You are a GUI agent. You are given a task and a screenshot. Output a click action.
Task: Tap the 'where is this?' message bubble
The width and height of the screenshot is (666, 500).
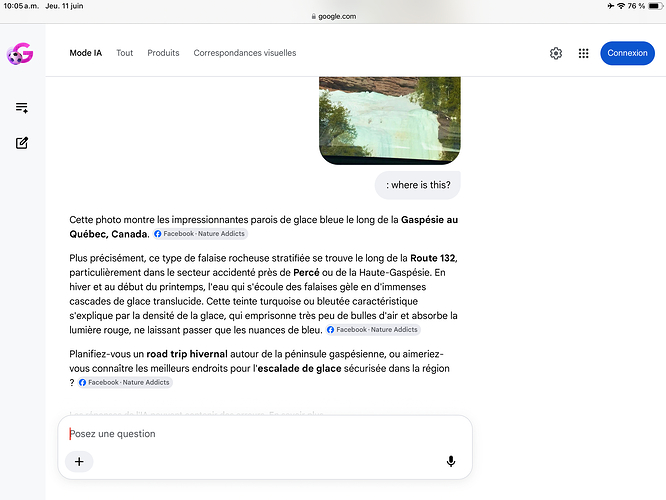click(418, 185)
